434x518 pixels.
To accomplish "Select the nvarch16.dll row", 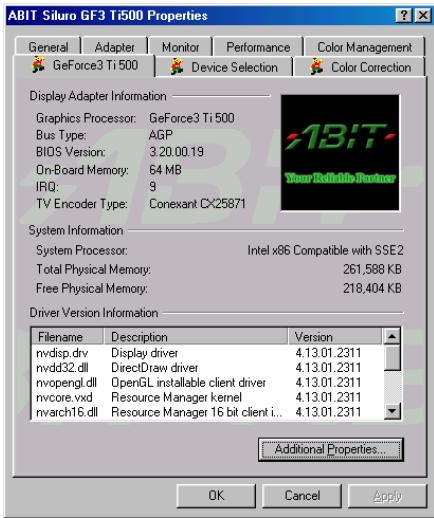I will click(207, 412).
